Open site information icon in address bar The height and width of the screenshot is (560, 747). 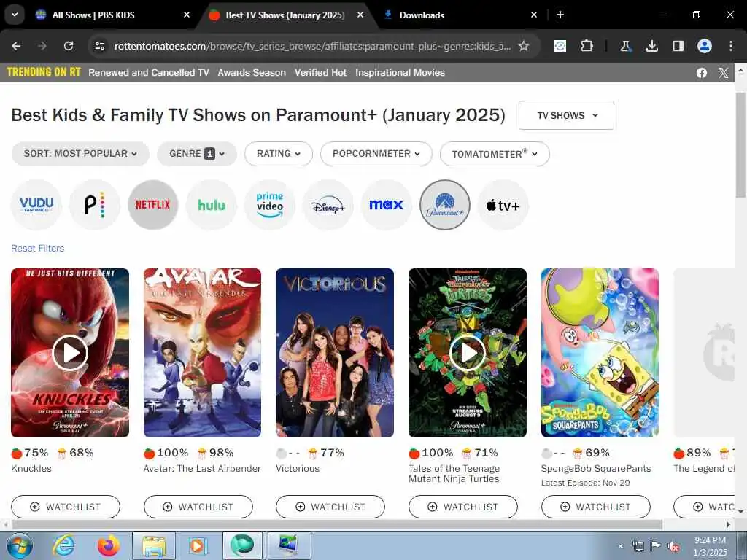(x=99, y=46)
